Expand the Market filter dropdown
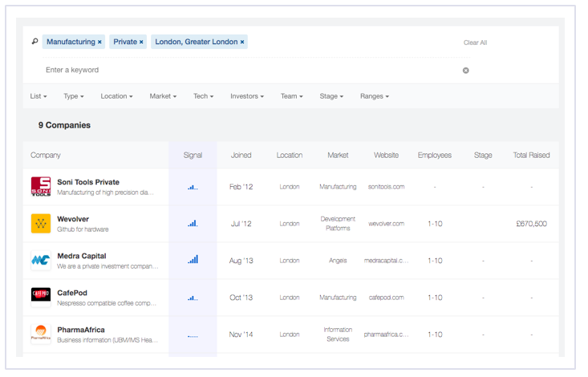 pos(163,96)
